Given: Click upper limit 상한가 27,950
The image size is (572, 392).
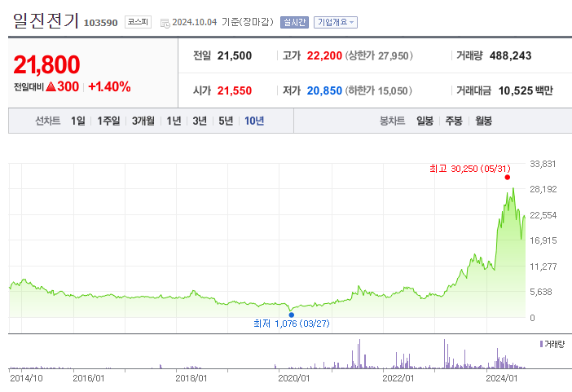Looking at the screenshot, I should 379,55.
